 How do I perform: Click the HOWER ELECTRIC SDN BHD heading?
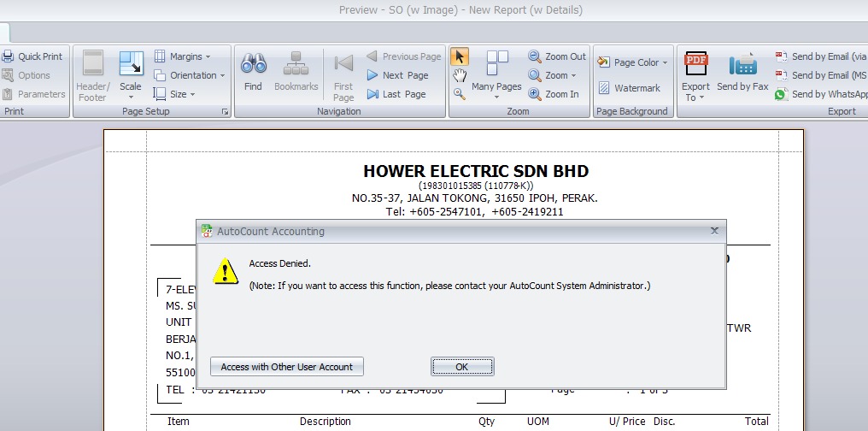[476, 171]
